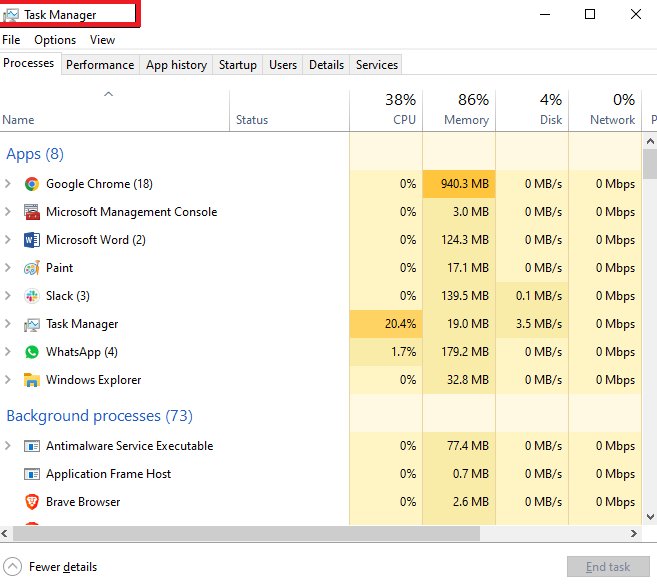
Task: Click the Paint app icon
Action: pyautogui.click(x=31, y=268)
